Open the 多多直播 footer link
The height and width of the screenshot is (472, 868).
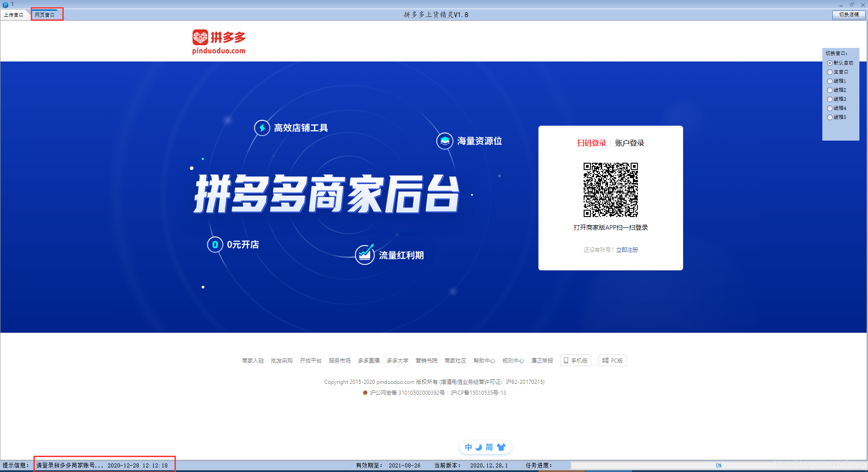(x=368, y=361)
